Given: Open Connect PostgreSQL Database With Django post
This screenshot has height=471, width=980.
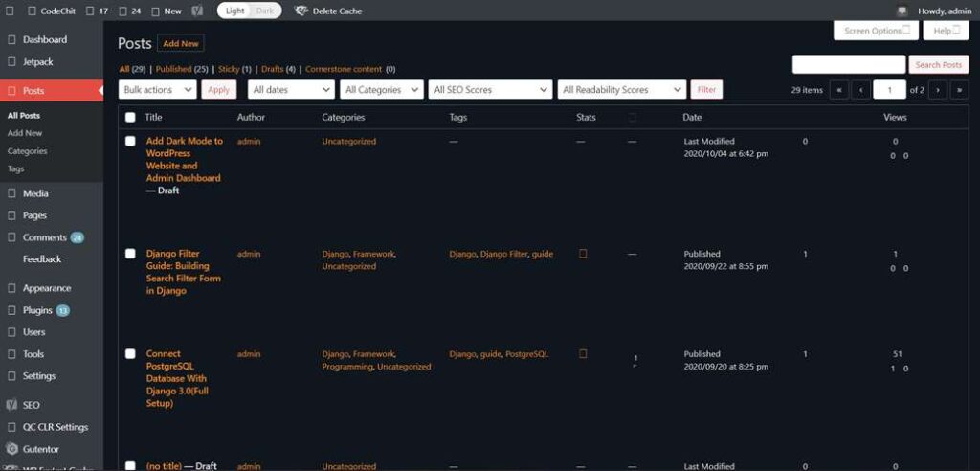Looking at the screenshot, I should (x=176, y=378).
